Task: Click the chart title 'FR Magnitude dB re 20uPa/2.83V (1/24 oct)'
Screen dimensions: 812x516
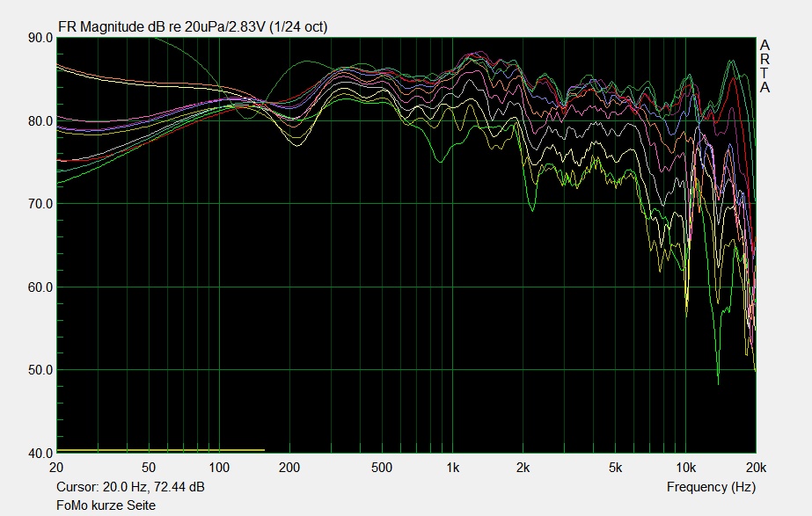Action: [193, 27]
